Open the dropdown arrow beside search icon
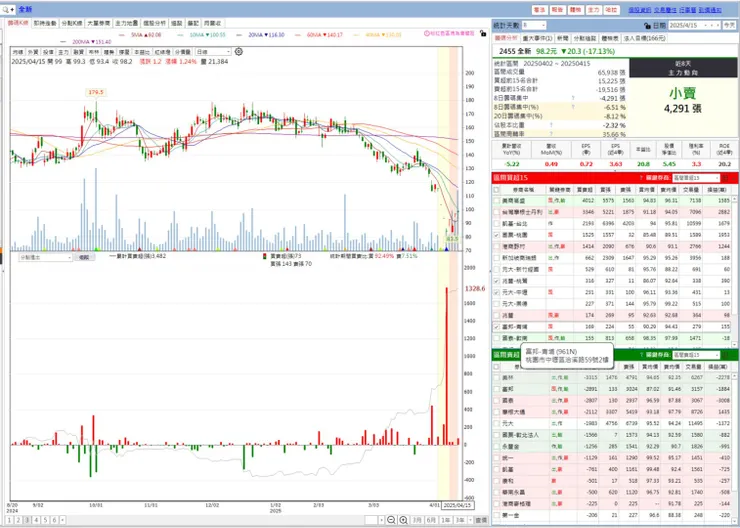Image resolution: width=740 pixels, height=528 pixels. pos(12,9)
